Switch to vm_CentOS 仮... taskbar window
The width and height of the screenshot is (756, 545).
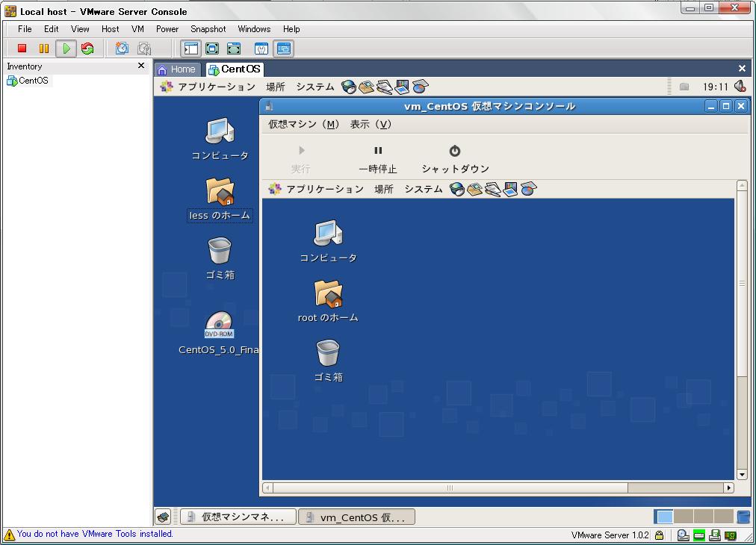[357, 517]
